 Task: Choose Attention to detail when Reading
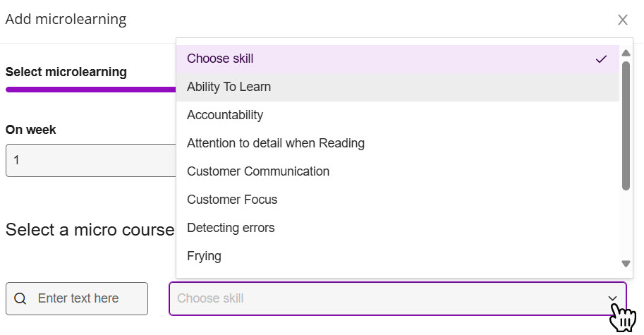[x=398, y=143]
